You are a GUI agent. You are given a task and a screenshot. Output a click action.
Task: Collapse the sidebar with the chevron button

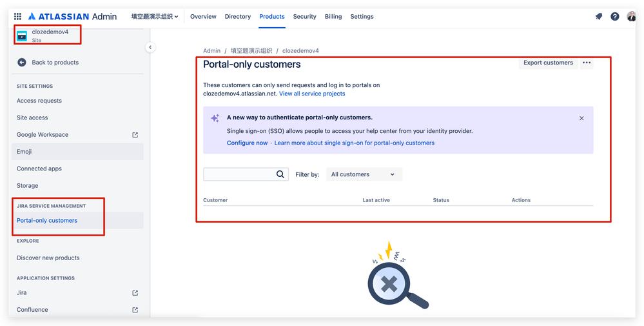coord(150,47)
